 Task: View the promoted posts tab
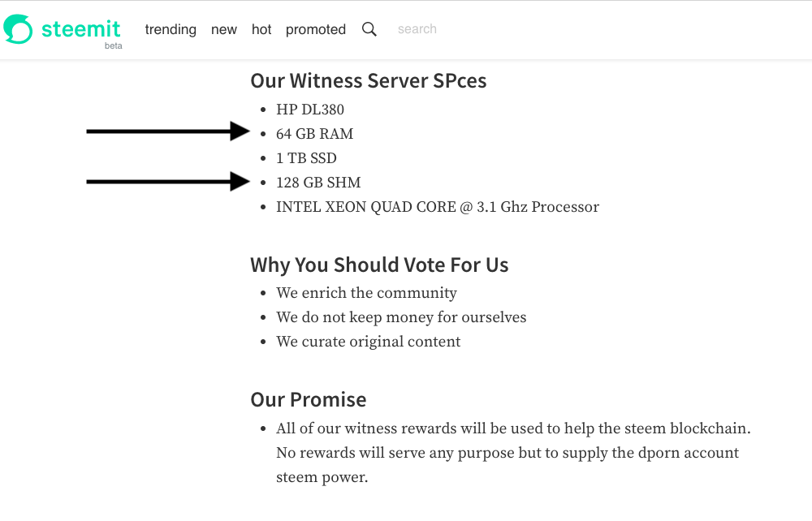315,29
